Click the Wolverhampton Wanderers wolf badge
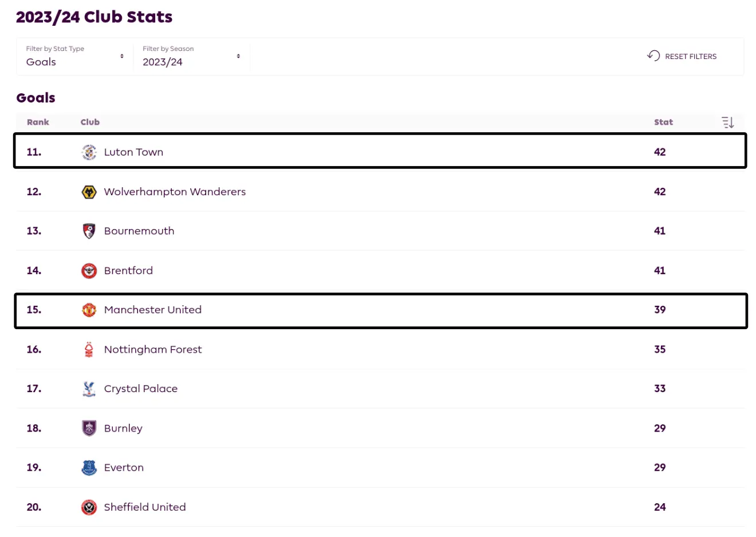The height and width of the screenshot is (537, 756). pos(89,192)
